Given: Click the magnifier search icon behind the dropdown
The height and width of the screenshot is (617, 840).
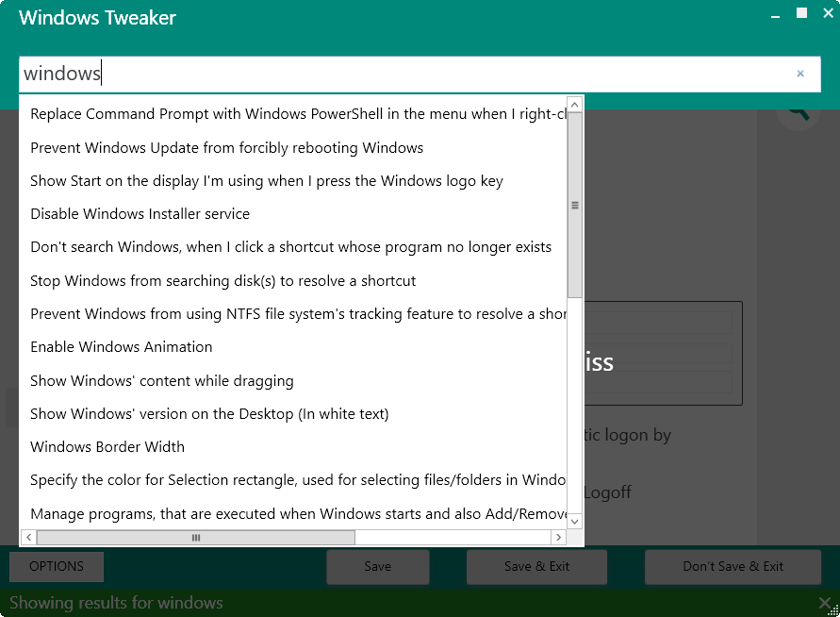Looking at the screenshot, I should [799, 112].
